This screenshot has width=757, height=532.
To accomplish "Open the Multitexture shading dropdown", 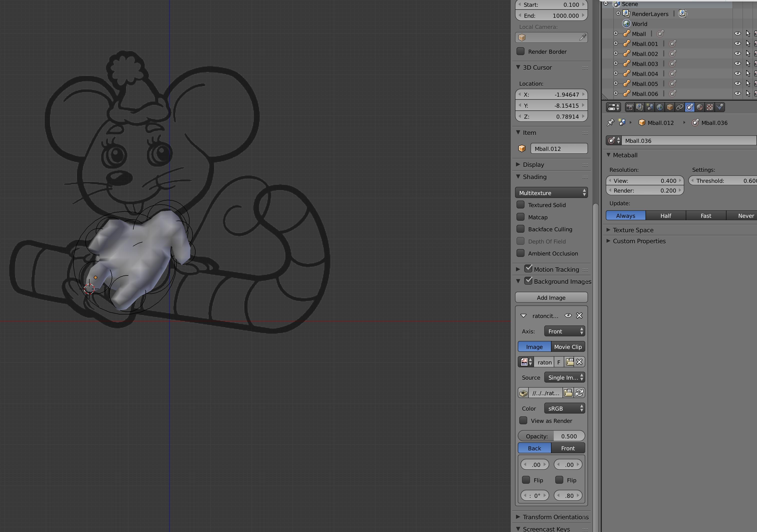I will pos(551,193).
